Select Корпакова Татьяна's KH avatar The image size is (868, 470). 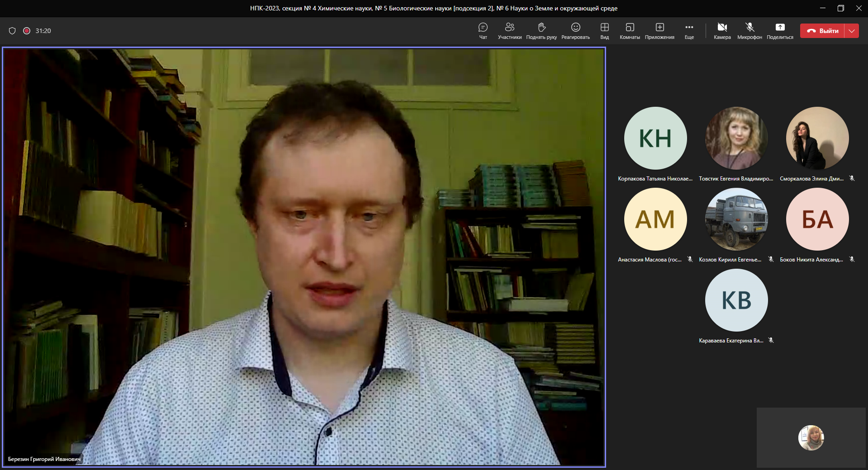click(655, 138)
